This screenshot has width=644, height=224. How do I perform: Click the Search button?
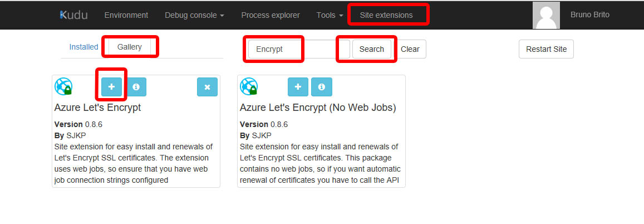click(372, 49)
